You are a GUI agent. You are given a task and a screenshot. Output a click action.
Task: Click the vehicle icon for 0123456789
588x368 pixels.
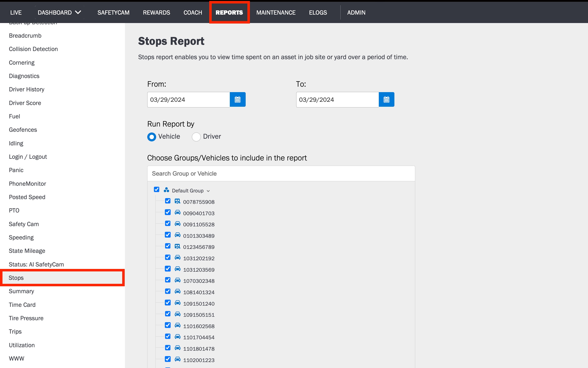click(x=177, y=246)
